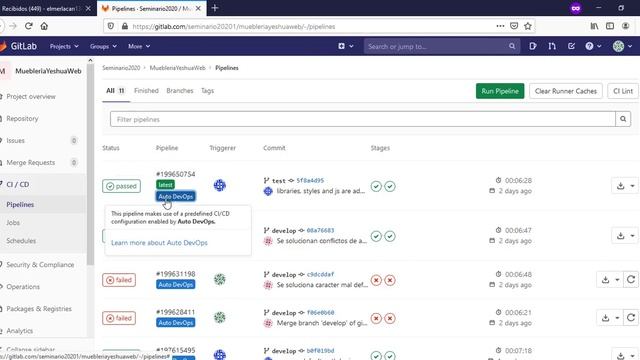Open Repository in sidebar

coord(22,118)
